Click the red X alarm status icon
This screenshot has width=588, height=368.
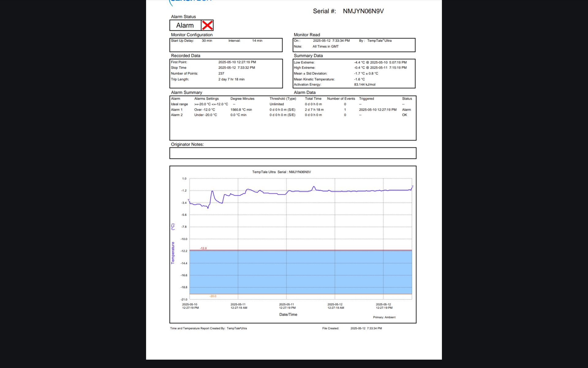click(x=207, y=25)
